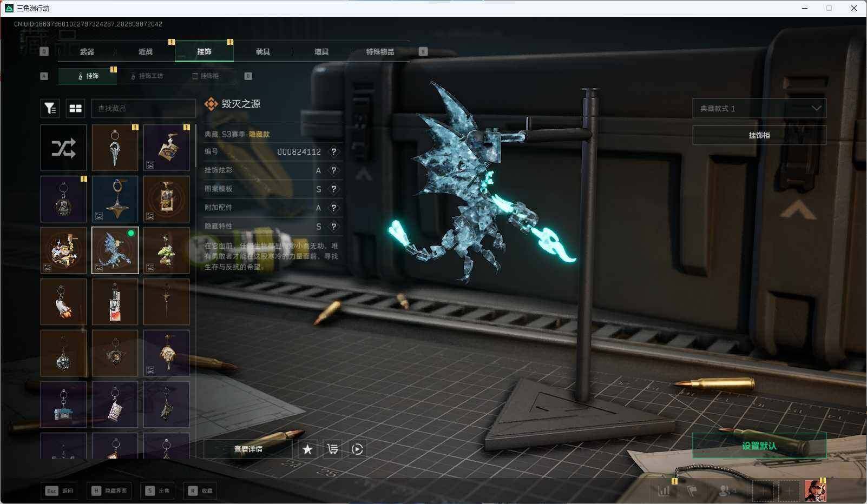Click help icon beside 图案模板
The height and width of the screenshot is (504, 867).
(x=334, y=189)
